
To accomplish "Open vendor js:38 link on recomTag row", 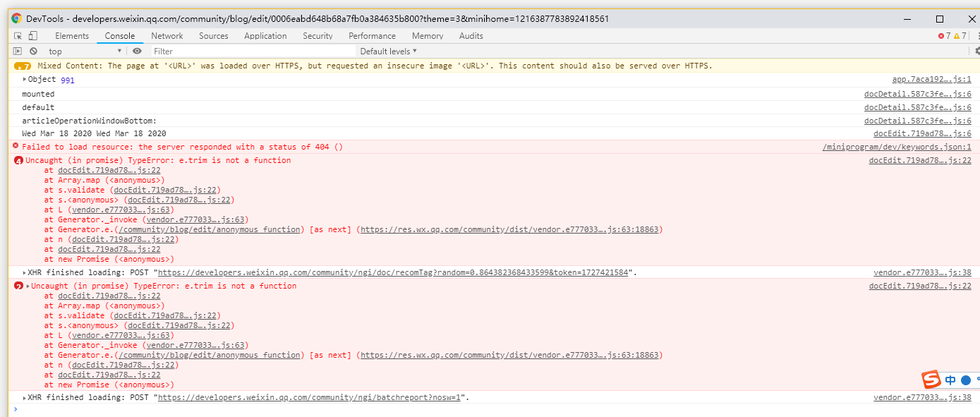I will pos(922,272).
